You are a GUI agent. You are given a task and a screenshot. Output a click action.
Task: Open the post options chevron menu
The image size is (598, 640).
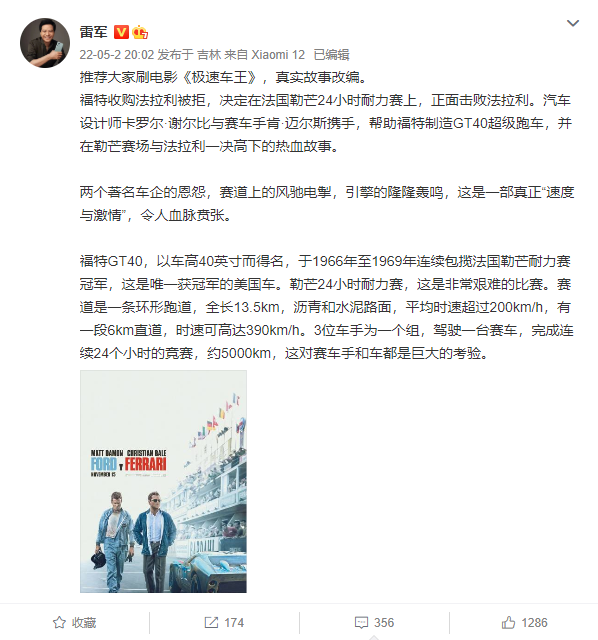coord(573,23)
